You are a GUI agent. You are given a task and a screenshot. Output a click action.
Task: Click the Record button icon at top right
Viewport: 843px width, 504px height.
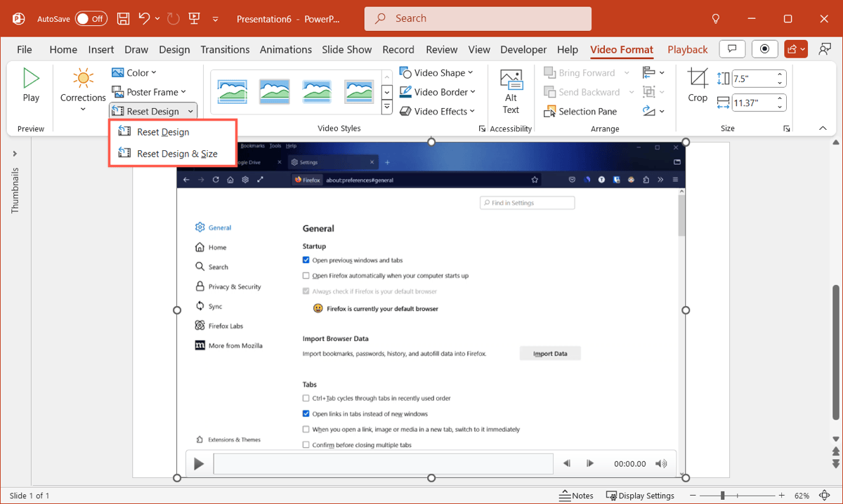click(x=765, y=49)
